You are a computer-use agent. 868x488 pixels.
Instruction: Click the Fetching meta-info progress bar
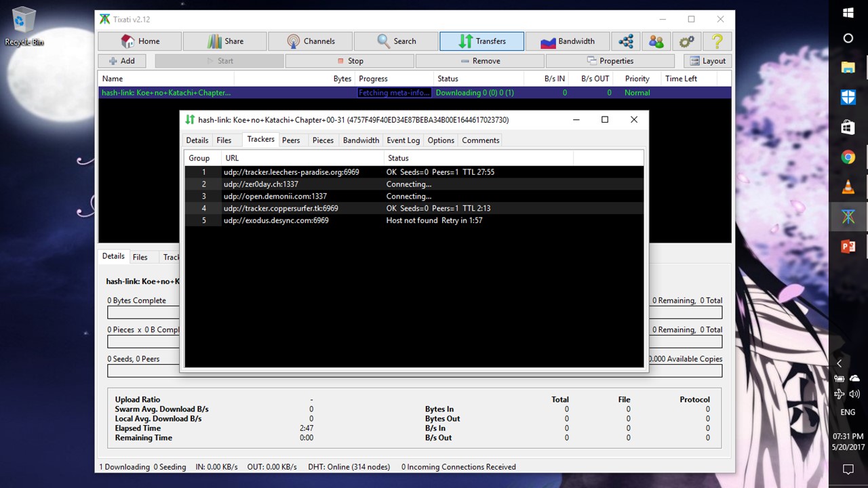(393, 93)
